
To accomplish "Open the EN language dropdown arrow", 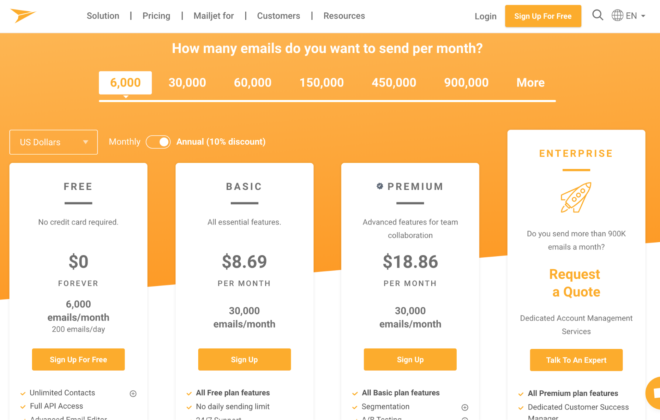I will [x=643, y=16].
